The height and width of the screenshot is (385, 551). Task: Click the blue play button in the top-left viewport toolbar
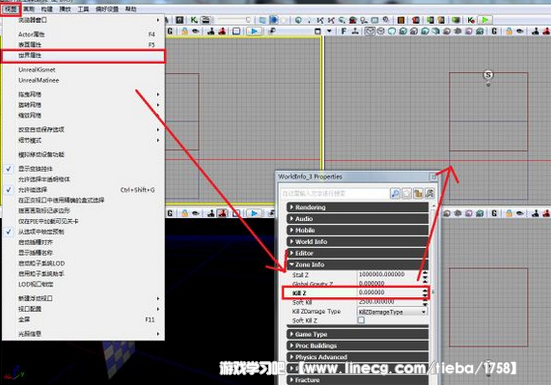tap(253, 31)
